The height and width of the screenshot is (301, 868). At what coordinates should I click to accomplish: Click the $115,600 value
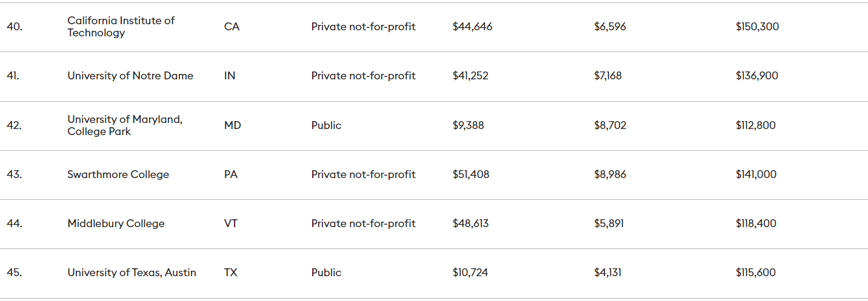tap(755, 273)
